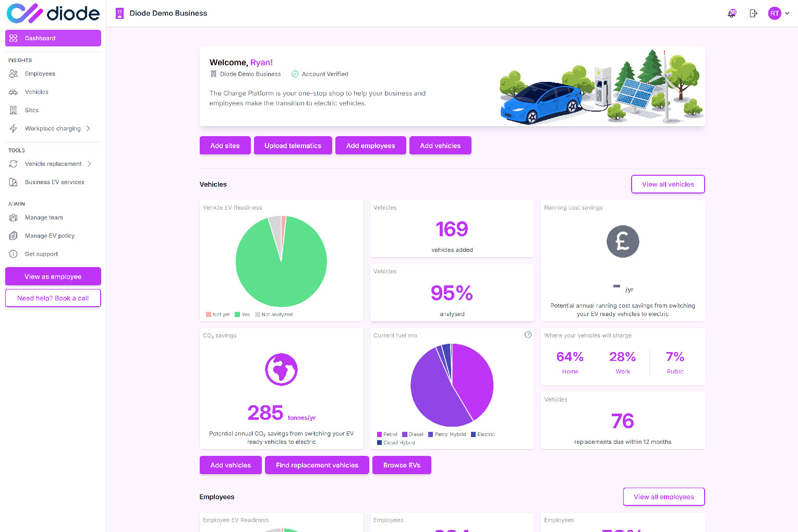The width and height of the screenshot is (798, 532).
Task: Click the electric car illustration in welcome banner
Action: click(x=541, y=102)
